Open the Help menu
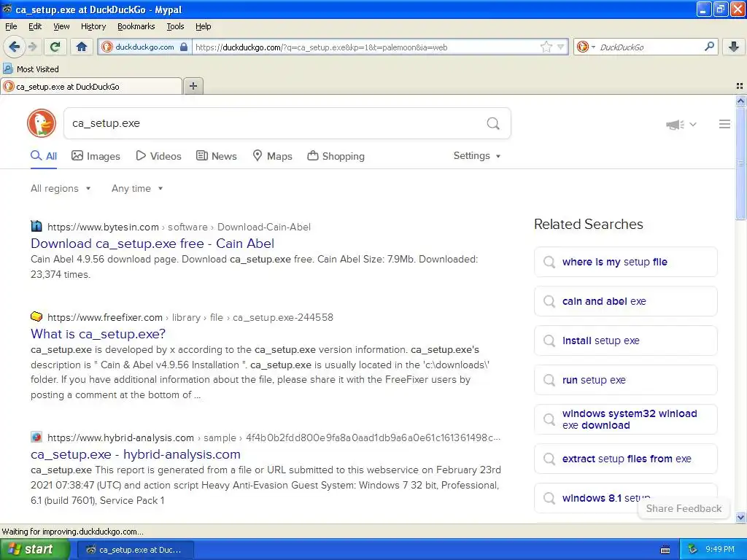Viewport: 747px width, 560px height. pyautogui.click(x=204, y=26)
